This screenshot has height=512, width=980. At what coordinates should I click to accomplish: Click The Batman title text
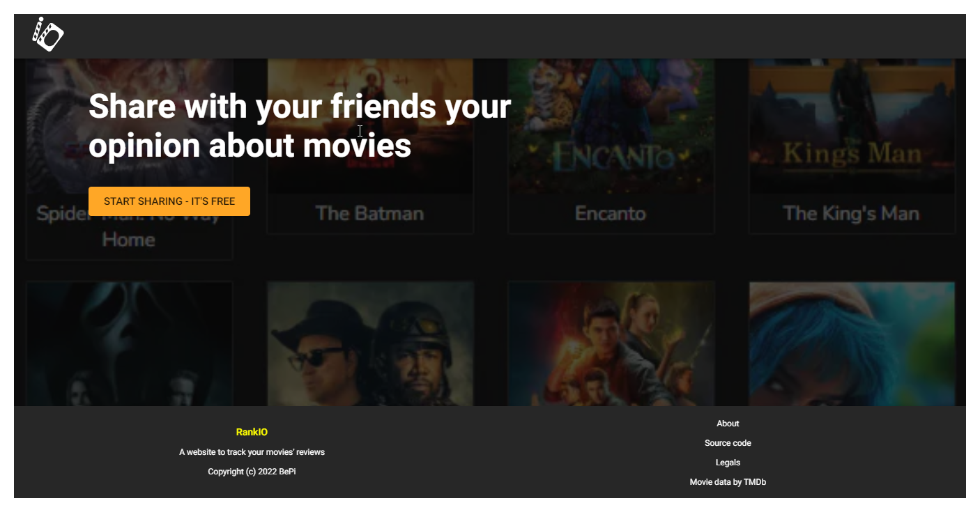tap(369, 213)
